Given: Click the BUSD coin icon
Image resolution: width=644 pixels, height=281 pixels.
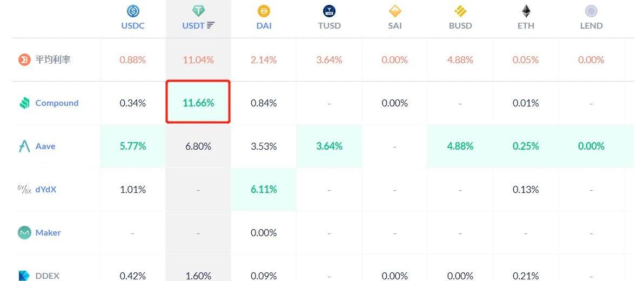Looking at the screenshot, I should click(x=460, y=11).
